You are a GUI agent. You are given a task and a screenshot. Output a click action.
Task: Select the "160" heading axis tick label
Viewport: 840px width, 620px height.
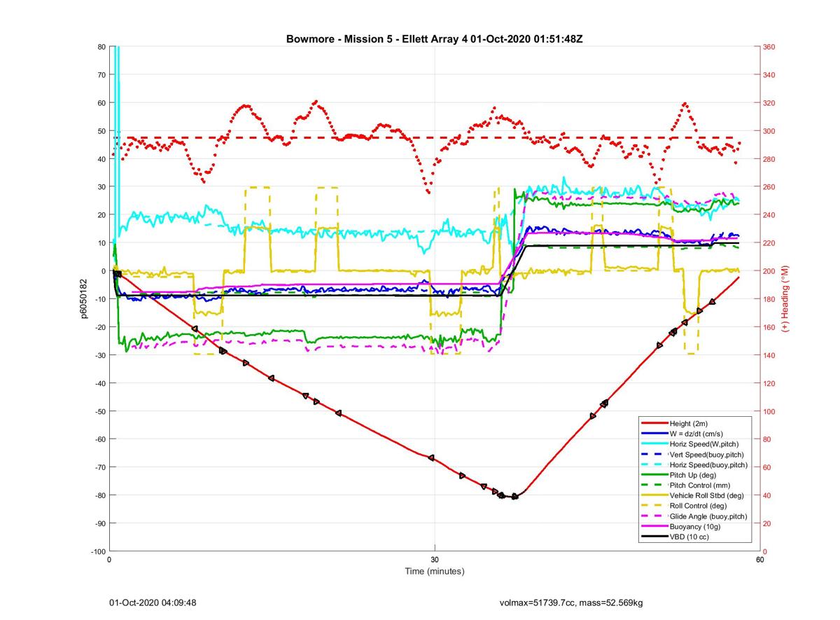coord(769,327)
